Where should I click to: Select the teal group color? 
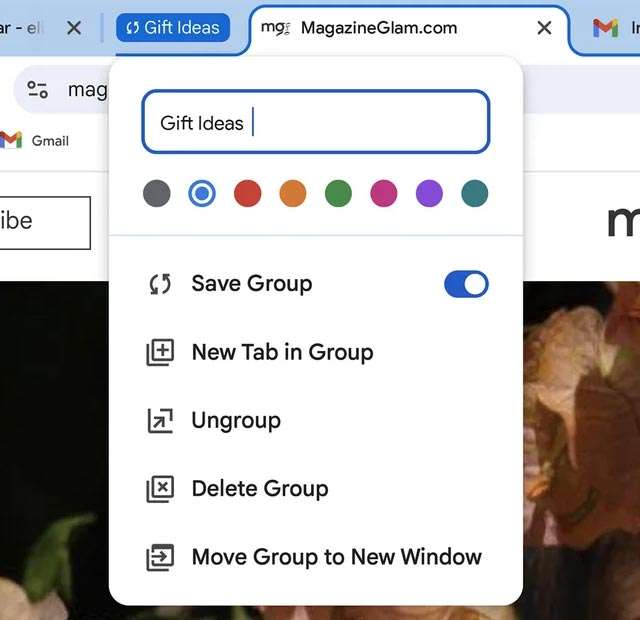pyautogui.click(x=475, y=193)
